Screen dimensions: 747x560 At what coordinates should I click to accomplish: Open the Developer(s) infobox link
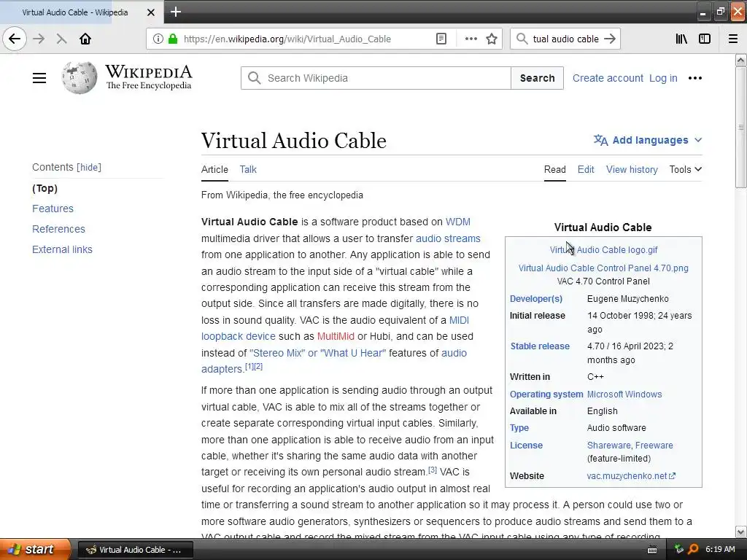click(x=536, y=298)
